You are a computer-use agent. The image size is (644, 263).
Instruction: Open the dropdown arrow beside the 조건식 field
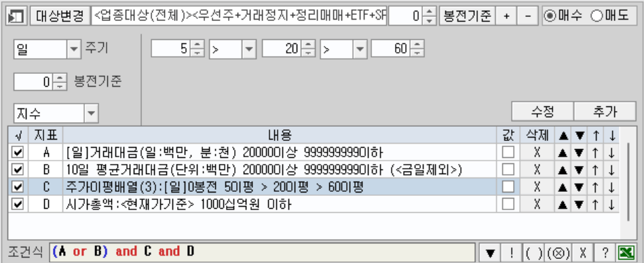(x=490, y=252)
